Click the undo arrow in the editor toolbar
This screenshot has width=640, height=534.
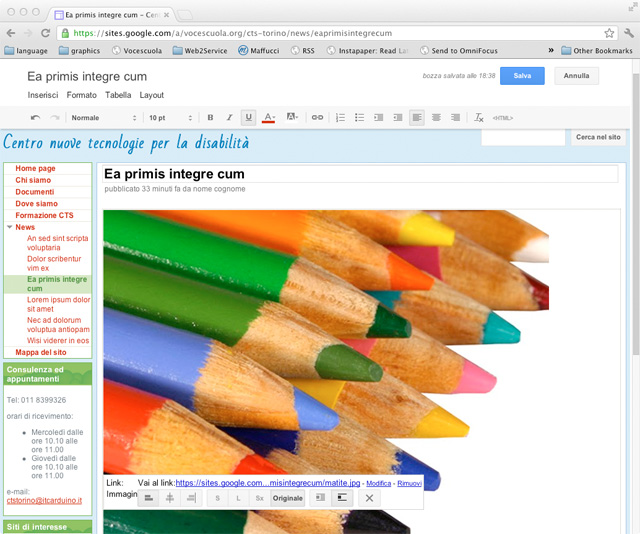(x=36, y=118)
